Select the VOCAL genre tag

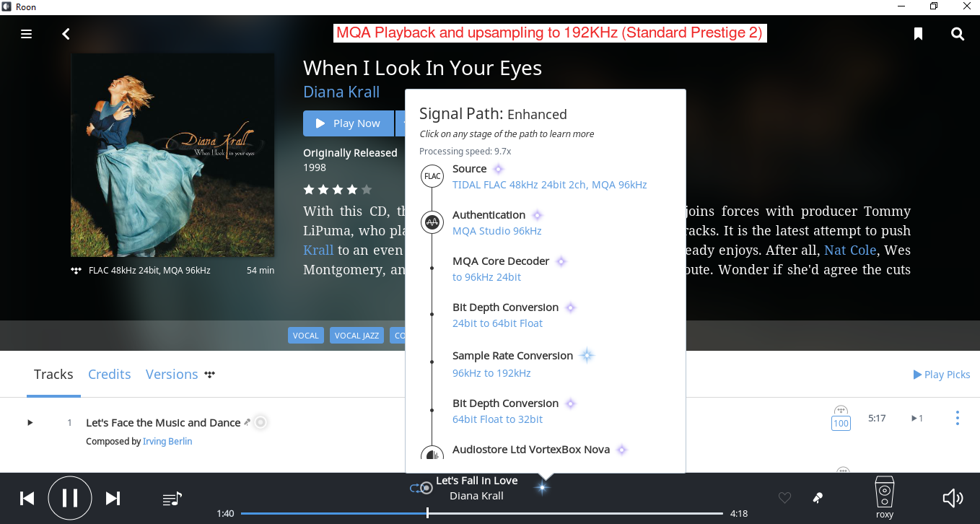[306, 336]
